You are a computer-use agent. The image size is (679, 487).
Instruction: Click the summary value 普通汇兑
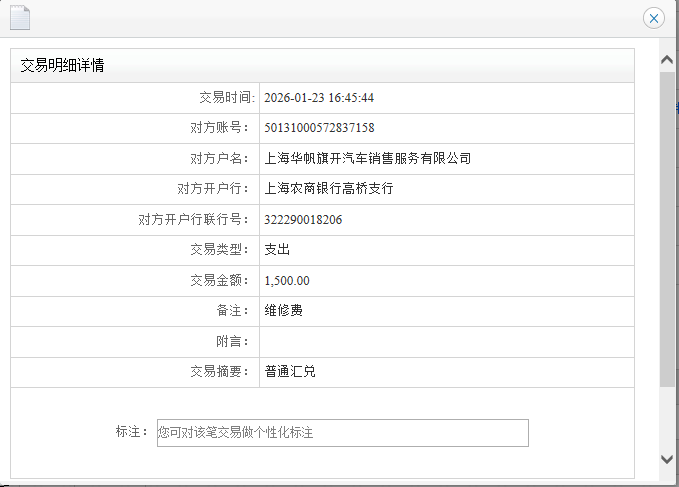pos(290,372)
